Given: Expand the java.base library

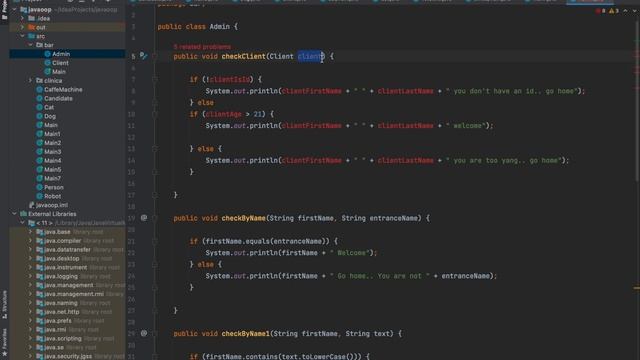Looking at the screenshot, I should (x=31, y=232).
